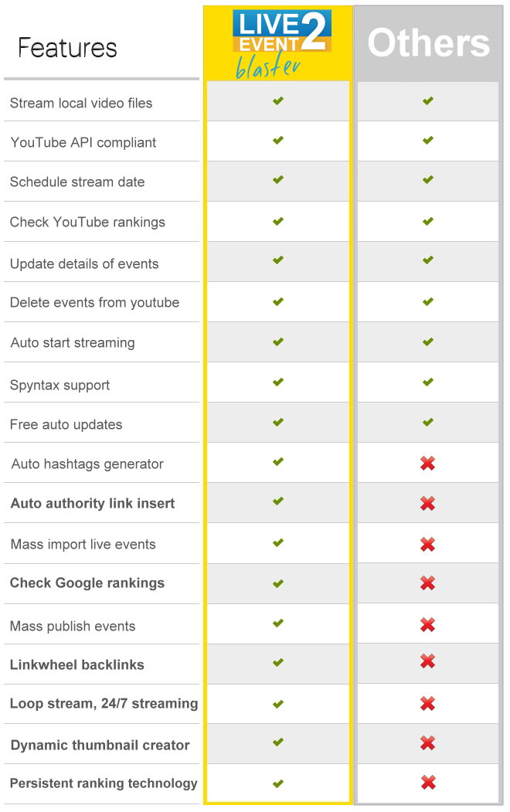Click the red X for Mass import live events
This screenshot has width=510, height=812.
point(427,544)
